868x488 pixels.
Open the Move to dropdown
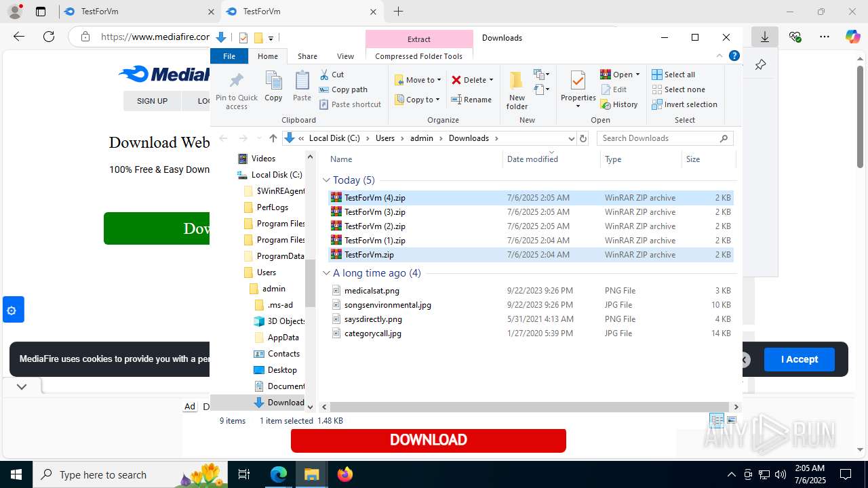click(x=418, y=80)
